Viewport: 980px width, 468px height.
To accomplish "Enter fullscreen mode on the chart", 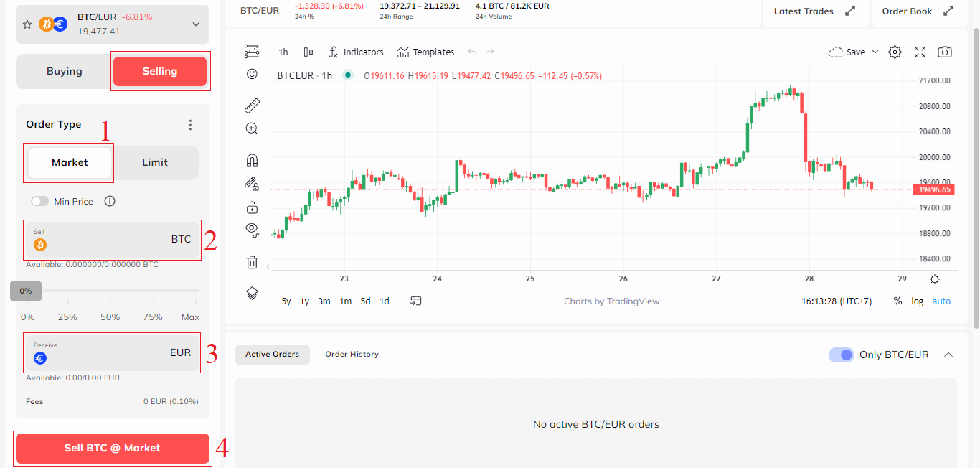I will (x=920, y=51).
